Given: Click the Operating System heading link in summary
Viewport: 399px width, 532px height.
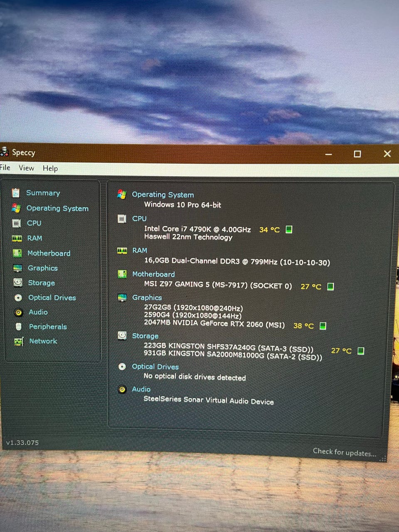Looking at the screenshot, I should coord(163,195).
